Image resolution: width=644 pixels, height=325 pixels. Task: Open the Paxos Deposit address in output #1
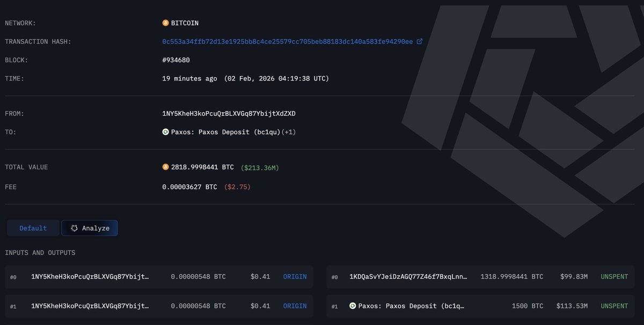411,306
